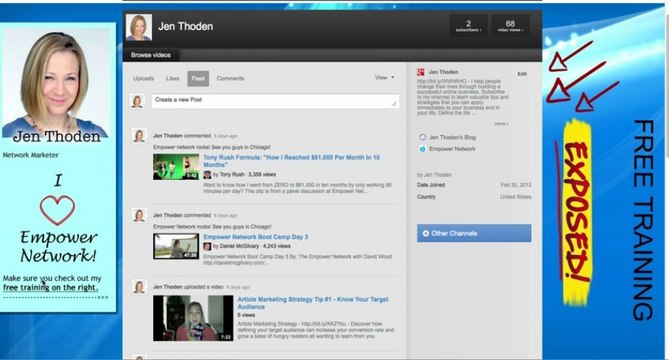Open the video views counter showing 68
Image resolution: width=669 pixels, height=360 pixels.
tap(510, 26)
